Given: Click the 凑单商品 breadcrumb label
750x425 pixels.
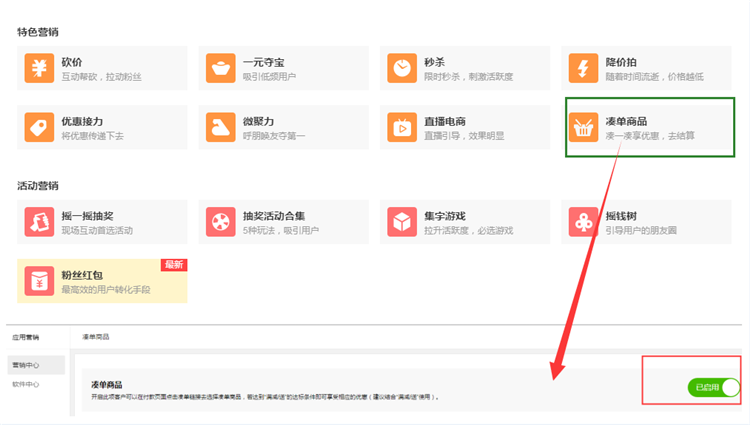Looking at the screenshot, I should 96,338.
